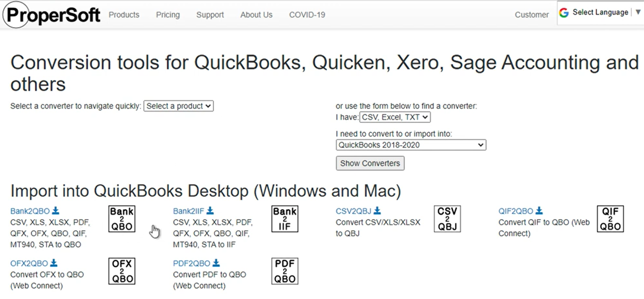The height and width of the screenshot is (299, 644).
Task: Click 'Import into QuickBooks Desktop' heading
Action: pyautogui.click(x=206, y=191)
